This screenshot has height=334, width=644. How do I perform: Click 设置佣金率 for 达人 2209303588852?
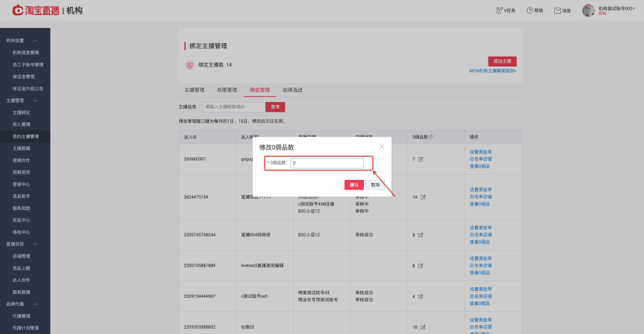pyautogui.click(x=480, y=320)
